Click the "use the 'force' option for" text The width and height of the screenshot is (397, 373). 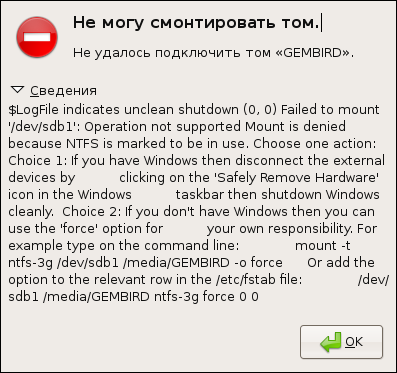coord(86,229)
